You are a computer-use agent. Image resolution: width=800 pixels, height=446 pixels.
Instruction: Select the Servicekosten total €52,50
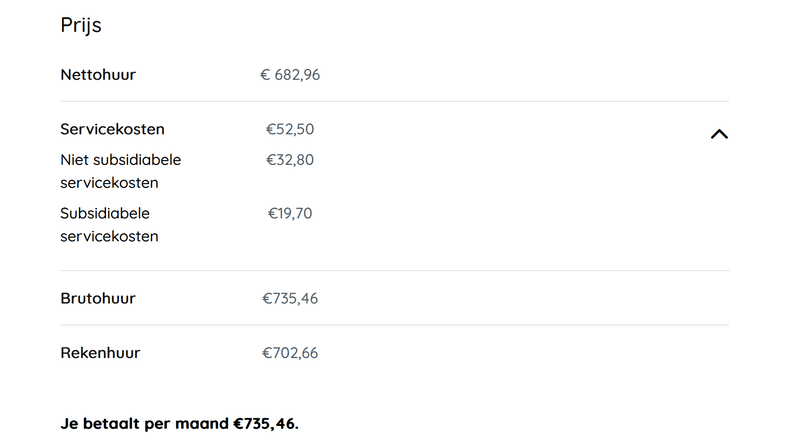coord(290,129)
